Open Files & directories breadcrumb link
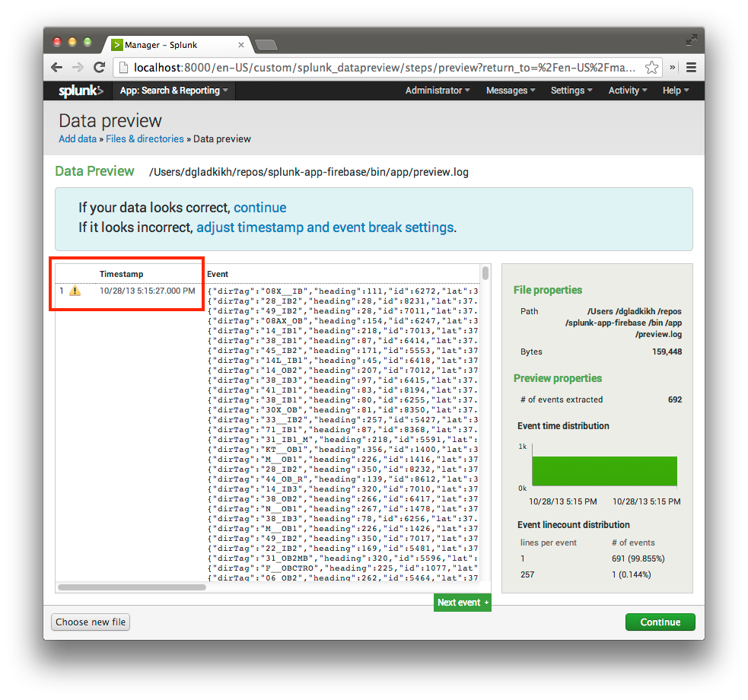Image resolution: width=748 pixels, height=700 pixels. (x=145, y=138)
